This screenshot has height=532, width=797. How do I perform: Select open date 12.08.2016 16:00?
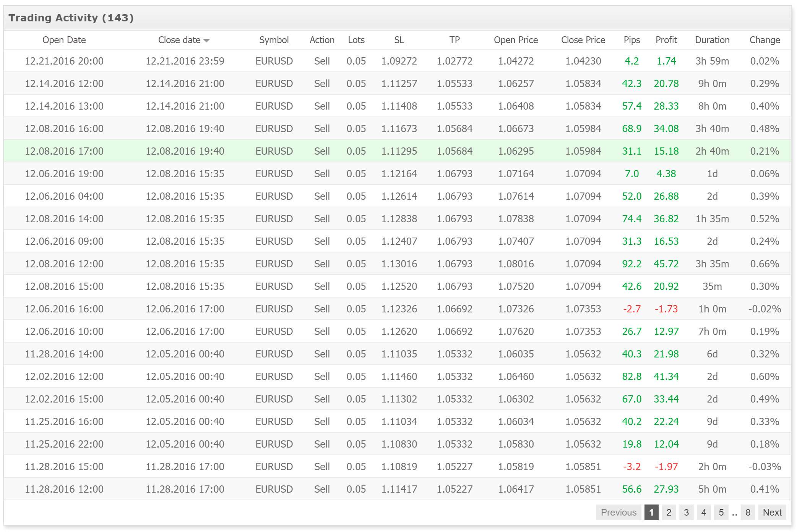pos(64,129)
